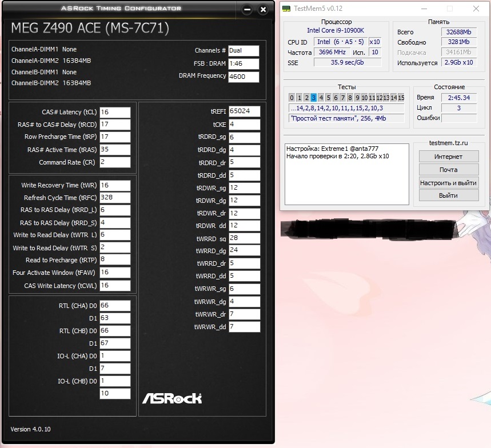This screenshot has height=448, width=491.
Task: Click the "Простой тест памяти" test description
Action: tap(346, 118)
